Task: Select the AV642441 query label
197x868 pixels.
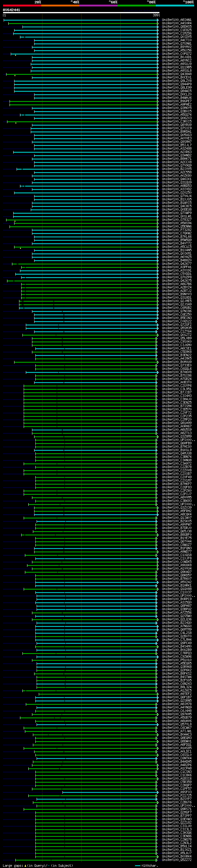Action: click(x=11, y=10)
